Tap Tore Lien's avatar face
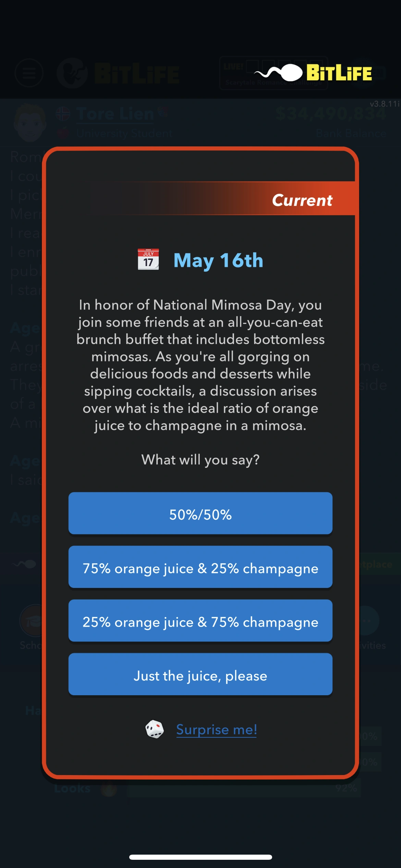This screenshot has width=401, height=868. (x=30, y=122)
